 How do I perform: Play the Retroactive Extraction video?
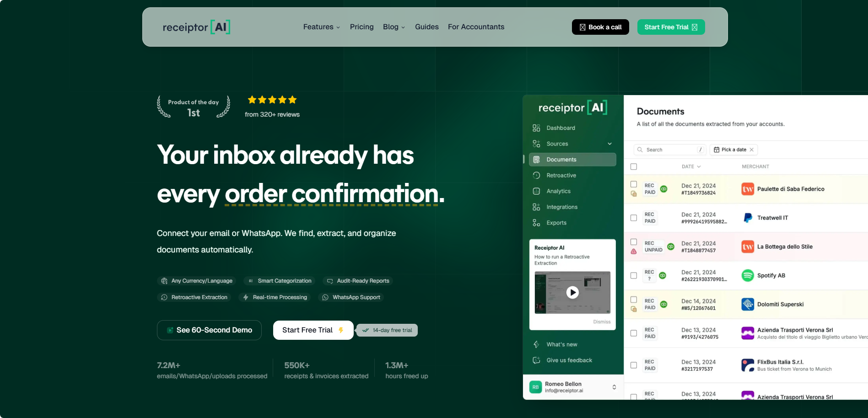[572, 292]
